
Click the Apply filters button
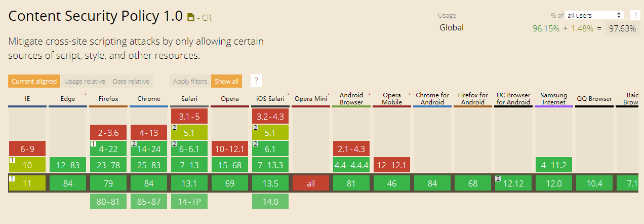190,81
